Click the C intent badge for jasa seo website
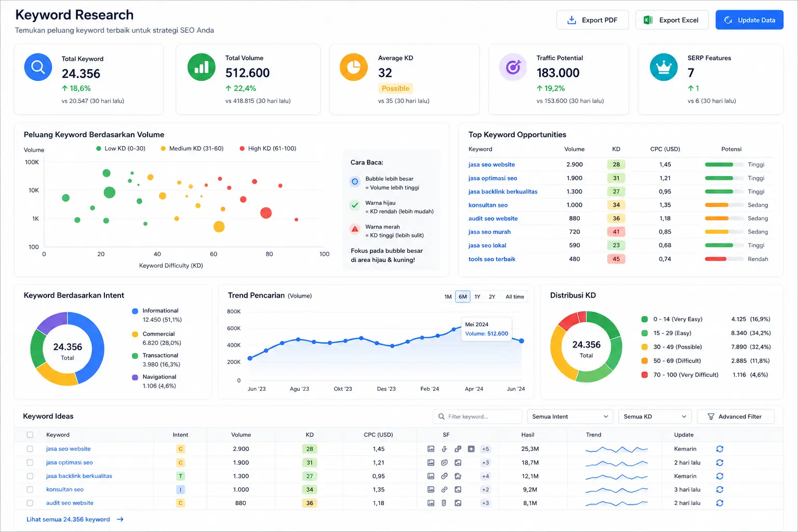The image size is (798, 532). [x=181, y=449]
